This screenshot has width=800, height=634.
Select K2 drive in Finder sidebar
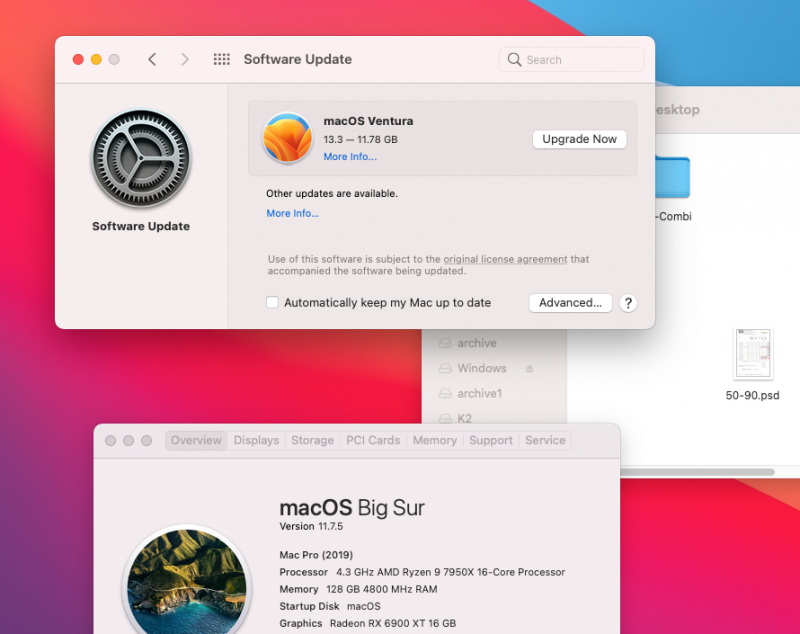pos(455,418)
